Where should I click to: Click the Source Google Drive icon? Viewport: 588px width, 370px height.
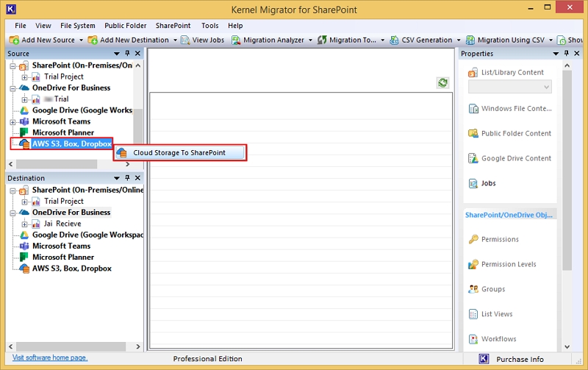coord(24,110)
